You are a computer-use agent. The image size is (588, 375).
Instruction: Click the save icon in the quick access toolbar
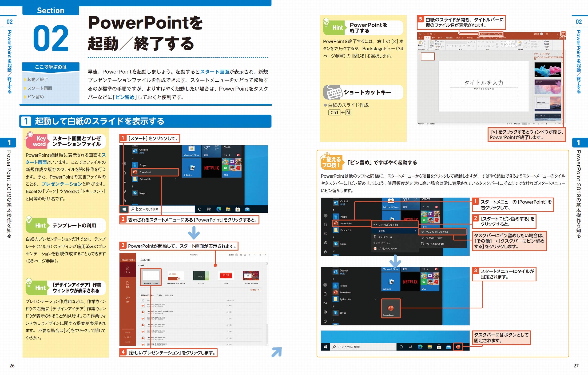tap(420, 34)
